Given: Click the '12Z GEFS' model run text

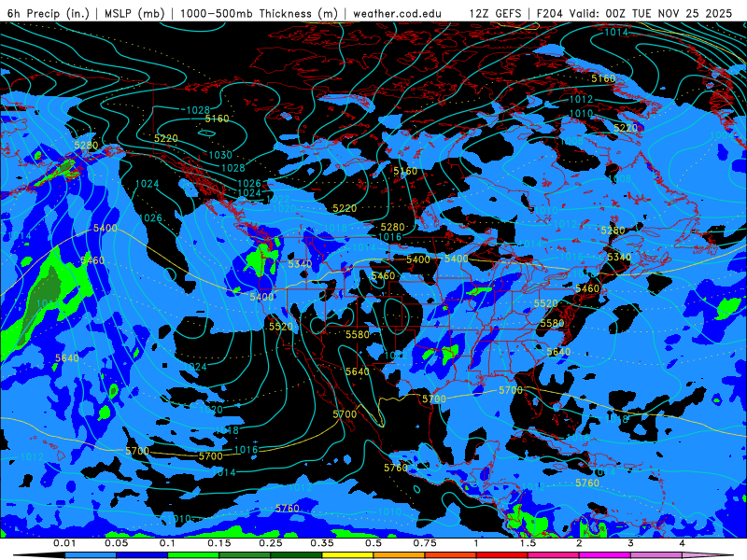Looking at the screenshot, I should 495,13.
